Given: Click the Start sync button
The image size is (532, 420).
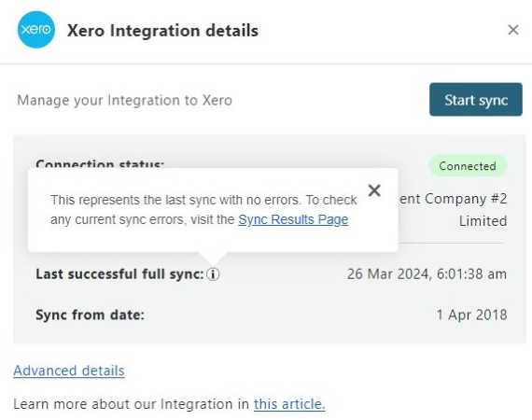Looking at the screenshot, I should pyautogui.click(x=476, y=100).
